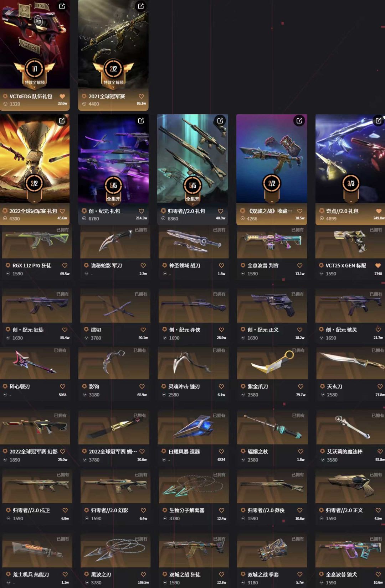Open 日耀风暴 遗器 item name

point(184,451)
